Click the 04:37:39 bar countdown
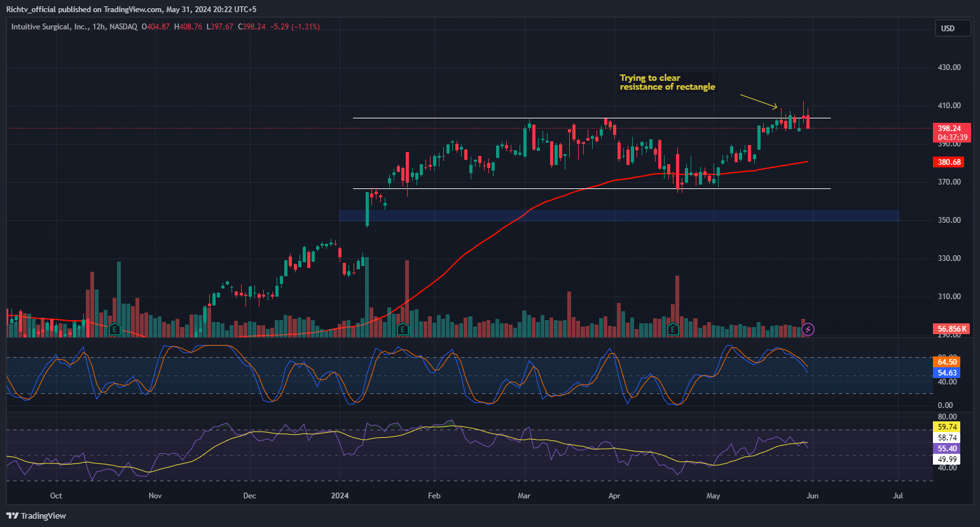The height and width of the screenshot is (527, 980). click(x=952, y=137)
